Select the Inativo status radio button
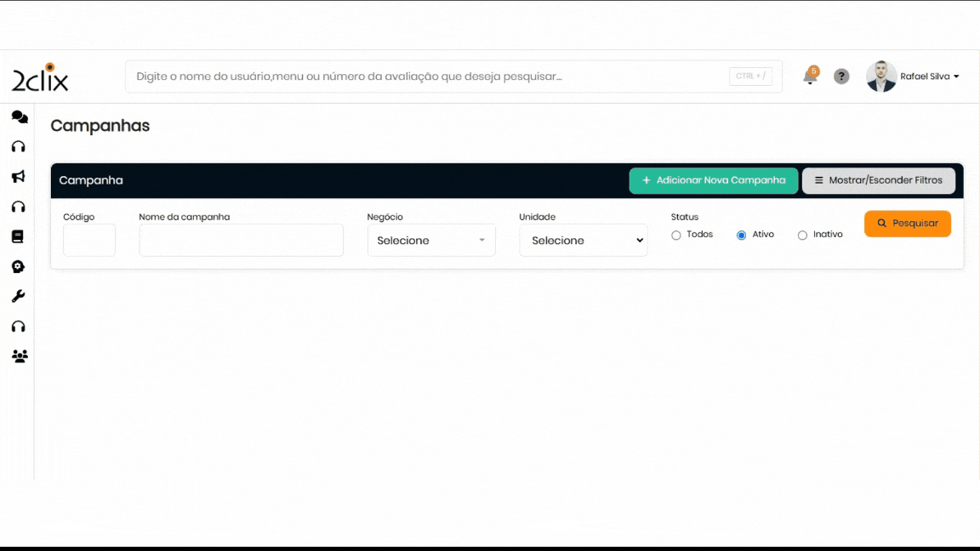This screenshot has width=980, height=551. (x=802, y=236)
